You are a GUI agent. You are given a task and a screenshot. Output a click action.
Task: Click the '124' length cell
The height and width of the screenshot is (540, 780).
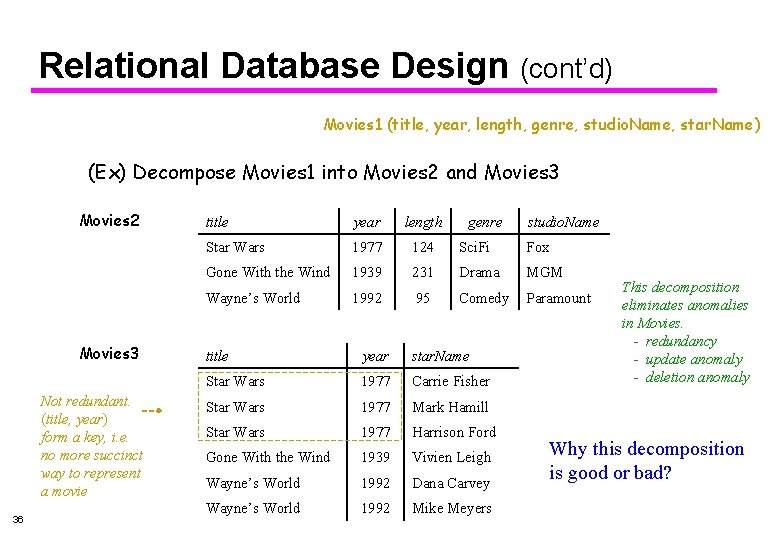(x=423, y=247)
